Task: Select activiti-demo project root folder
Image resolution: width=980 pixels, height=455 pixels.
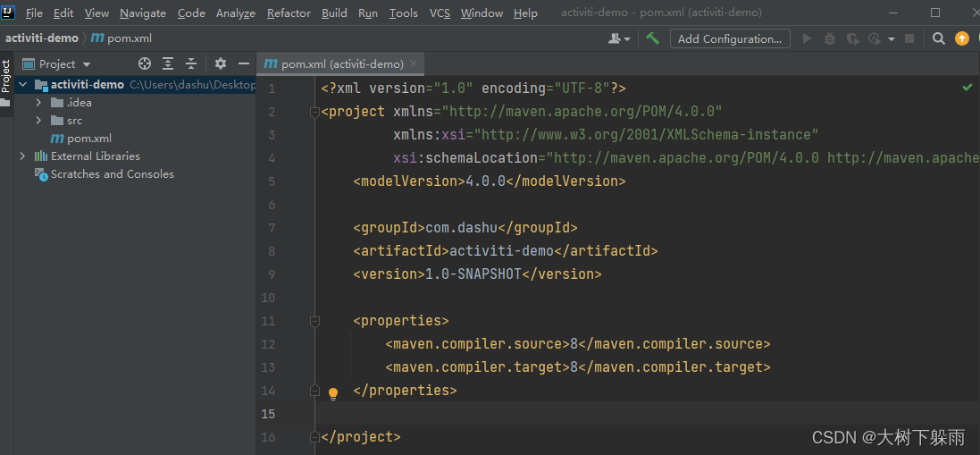Action: pyautogui.click(x=87, y=84)
